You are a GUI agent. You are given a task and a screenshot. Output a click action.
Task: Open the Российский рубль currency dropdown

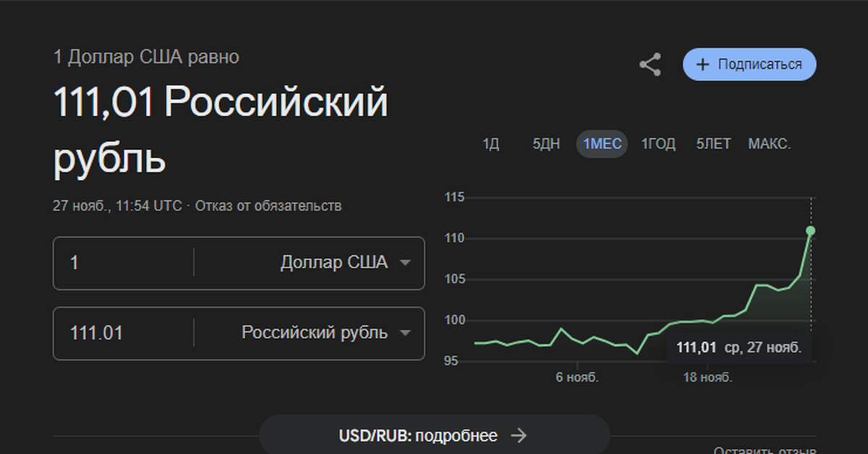[405, 333]
